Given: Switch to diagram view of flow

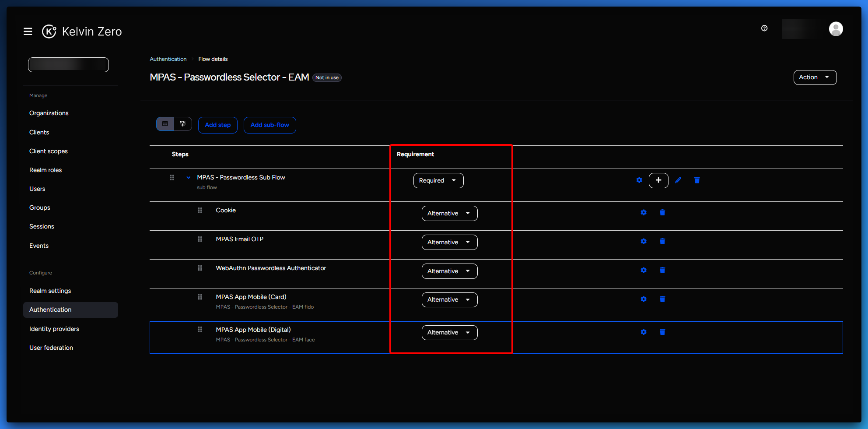Looking at the screenshot, I should pos(183,124).
